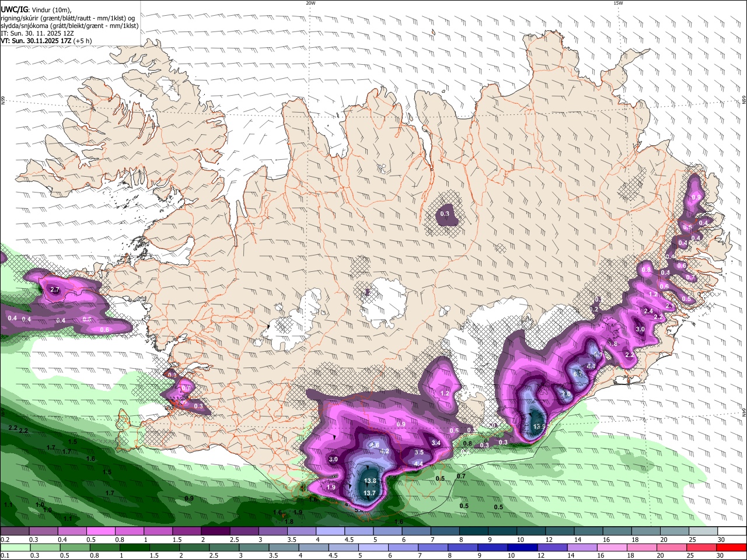Screen dimensions: 747x560
Task: Click the '15W' longitude label
Action: tap(618, 3)
